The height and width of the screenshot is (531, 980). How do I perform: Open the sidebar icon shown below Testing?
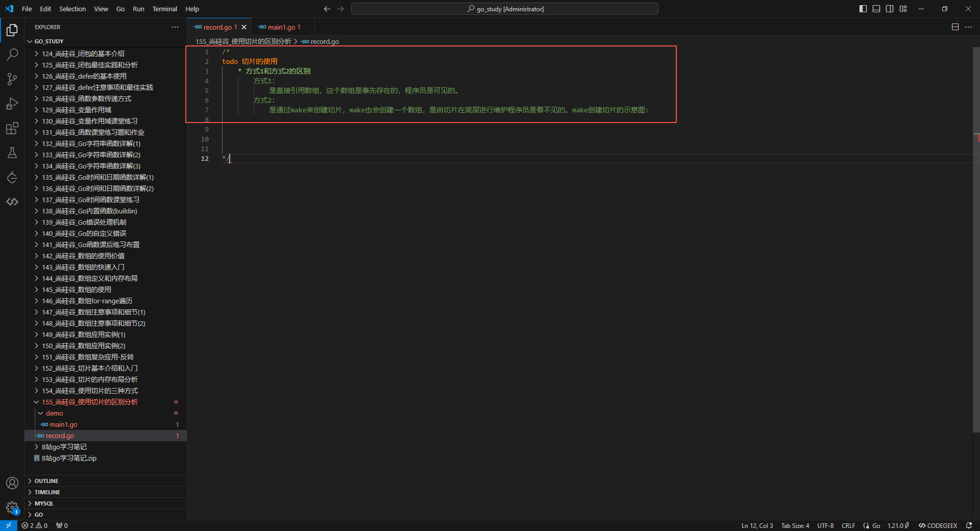coord(12,177)
